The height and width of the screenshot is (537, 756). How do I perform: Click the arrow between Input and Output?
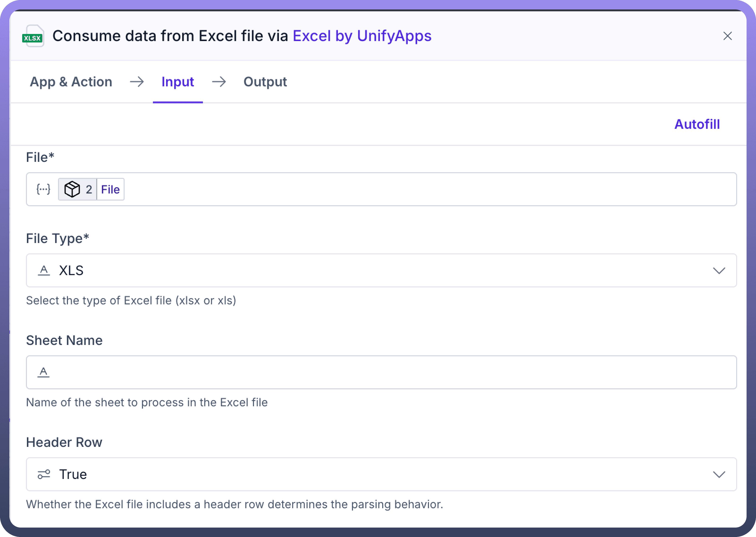tap(219, 82)
